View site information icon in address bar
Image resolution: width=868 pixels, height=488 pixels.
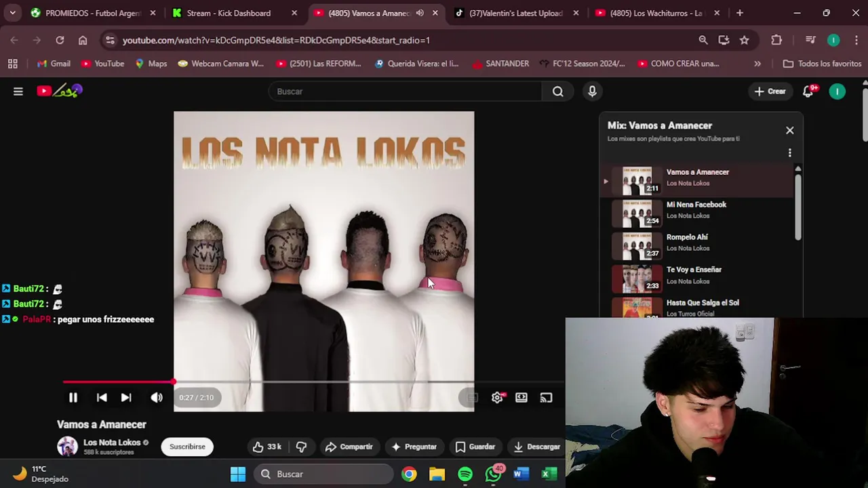pyautogui.click(x=110, y=40)
